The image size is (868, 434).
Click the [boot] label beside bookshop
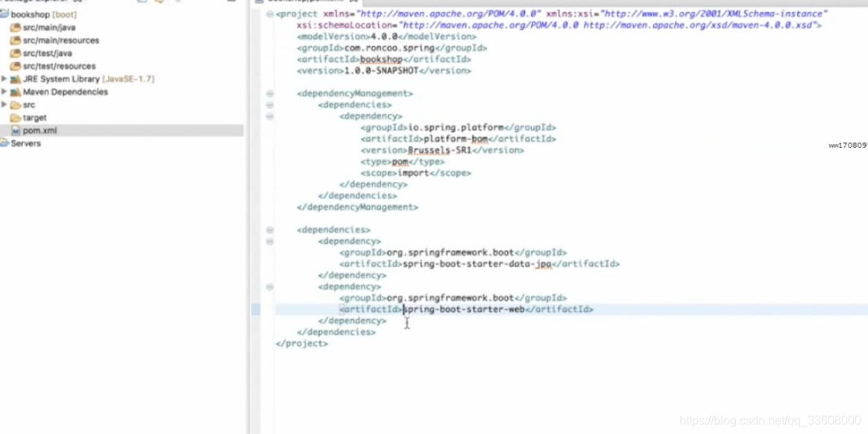point(64,14)
